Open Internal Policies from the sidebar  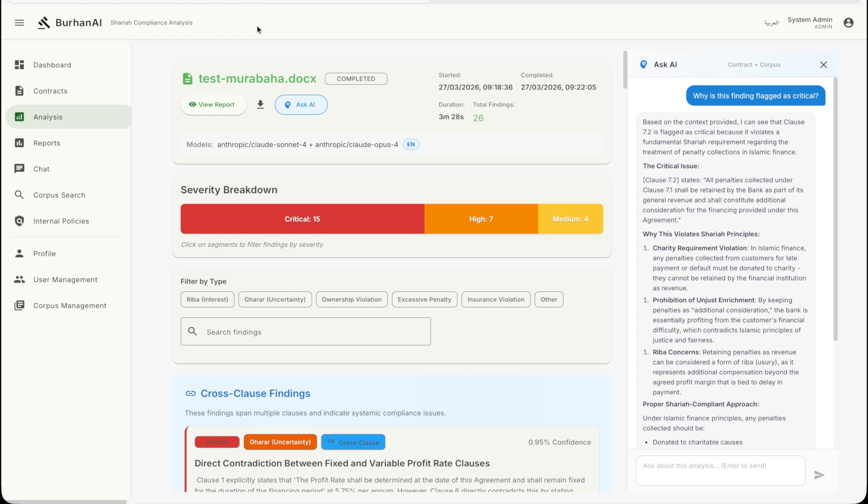click(61, 221)
